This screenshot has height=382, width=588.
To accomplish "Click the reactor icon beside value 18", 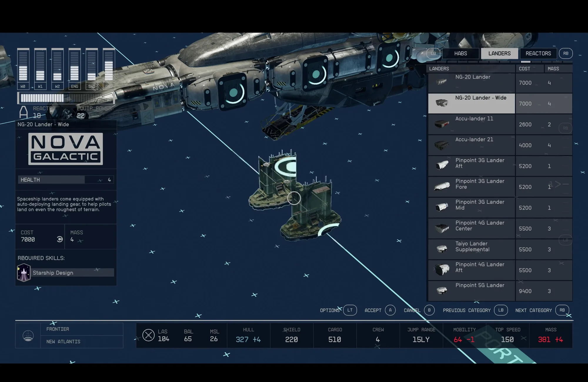I will (24, 112).
